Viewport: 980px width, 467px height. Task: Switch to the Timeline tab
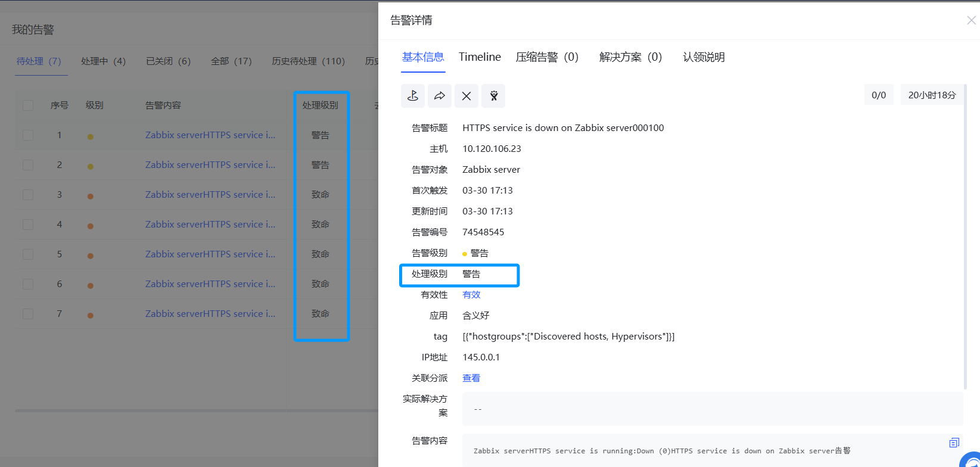pyautogui.click(x=480, y=57)
